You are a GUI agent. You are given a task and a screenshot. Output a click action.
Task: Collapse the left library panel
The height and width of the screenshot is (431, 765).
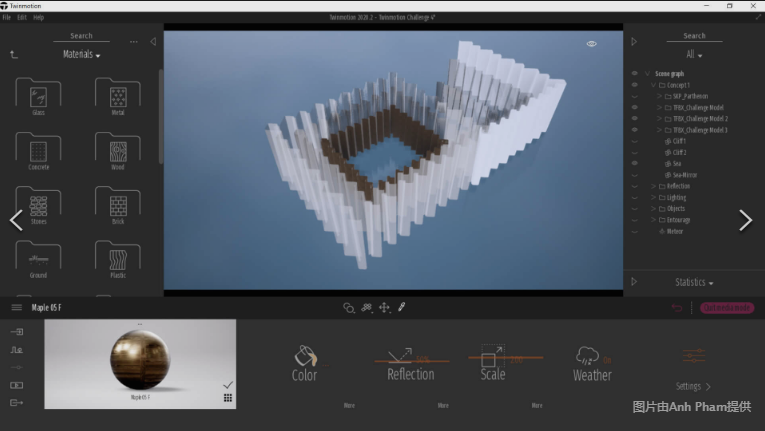[x=153, y=42]
